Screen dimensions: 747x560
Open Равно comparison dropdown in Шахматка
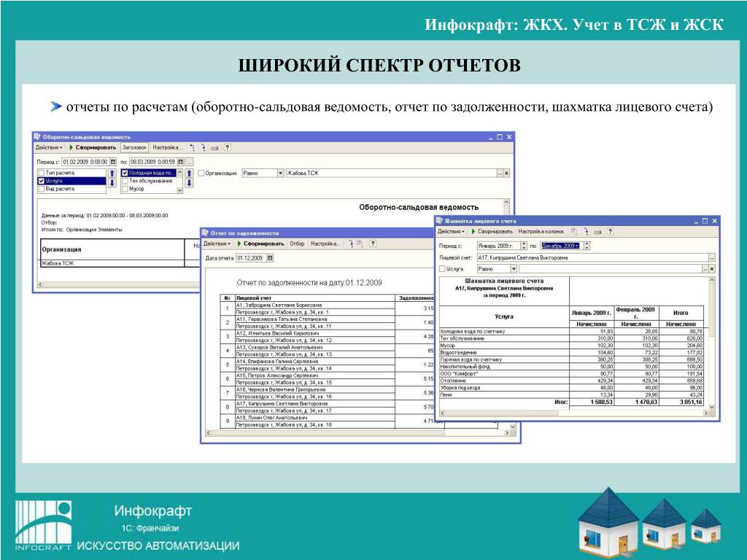tap(514, 269)
